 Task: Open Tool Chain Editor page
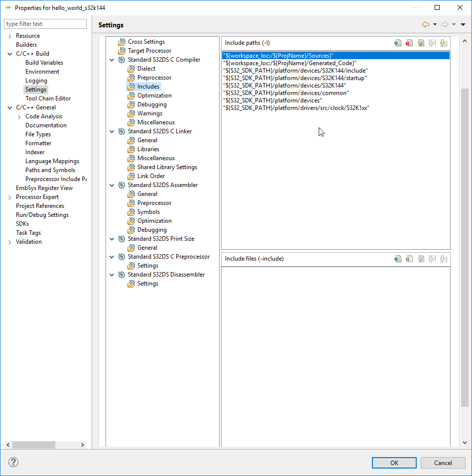tap(48, 98)
